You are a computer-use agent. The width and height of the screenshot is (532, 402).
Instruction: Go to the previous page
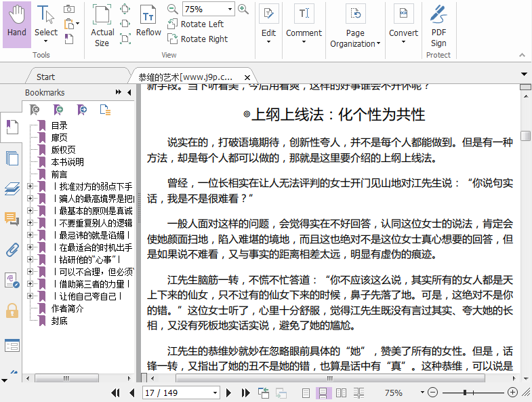pos(132,393)
